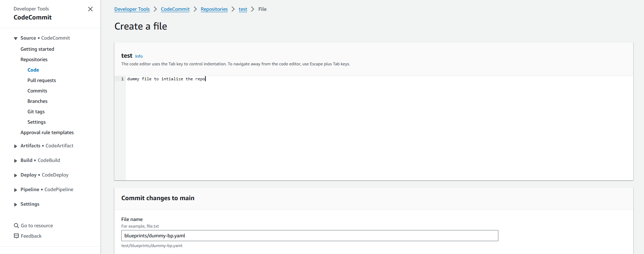Image resolution: width=644 pixels, height=254 pixels.
Task: Click the Feedback speech bubble icon
Action: coord(16,236)
